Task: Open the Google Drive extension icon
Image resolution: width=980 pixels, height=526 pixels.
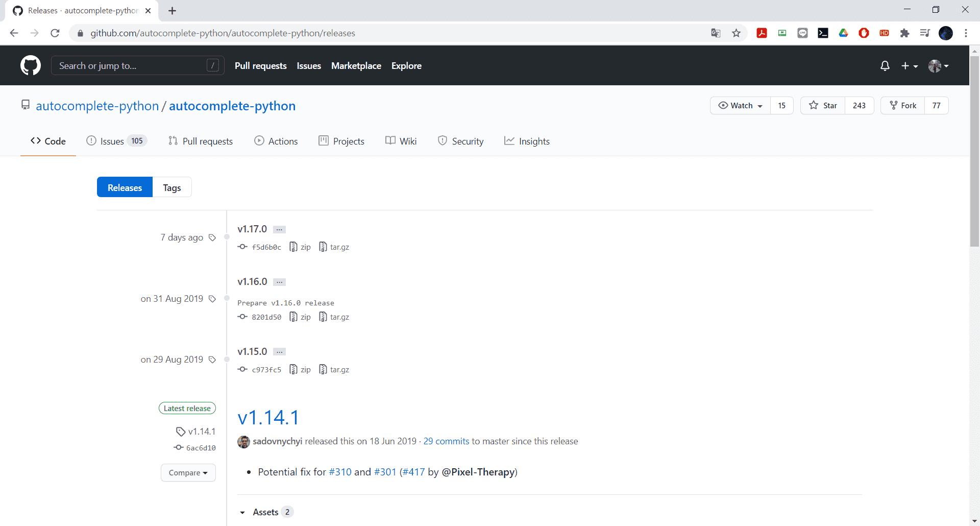Action: click(x=843, y=33)
